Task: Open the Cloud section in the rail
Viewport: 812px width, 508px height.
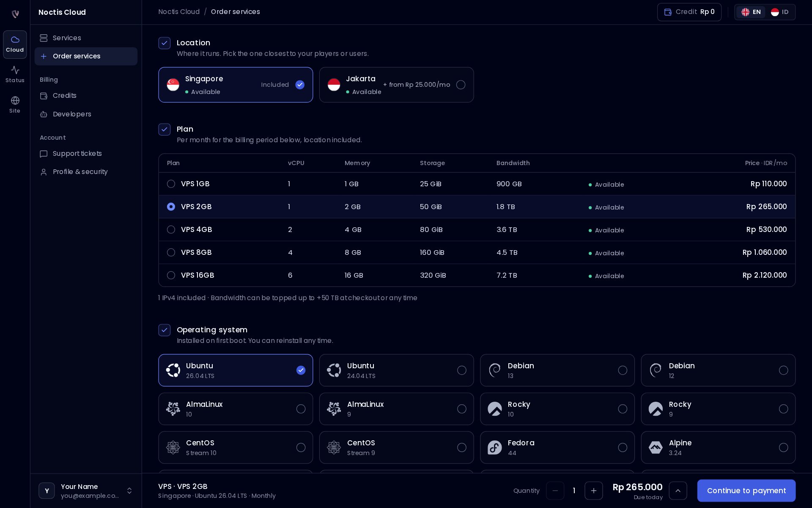Action: click(x=15, y=44)
